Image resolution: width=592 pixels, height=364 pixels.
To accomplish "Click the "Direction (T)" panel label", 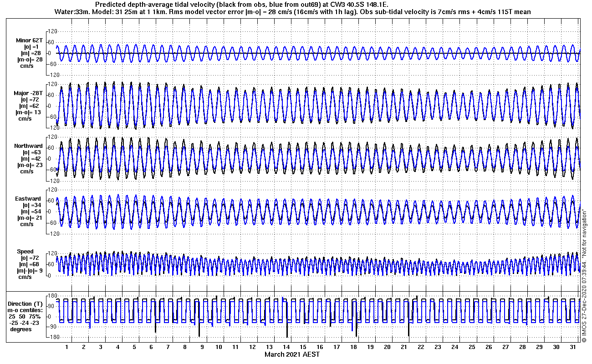I will (26, 304).
